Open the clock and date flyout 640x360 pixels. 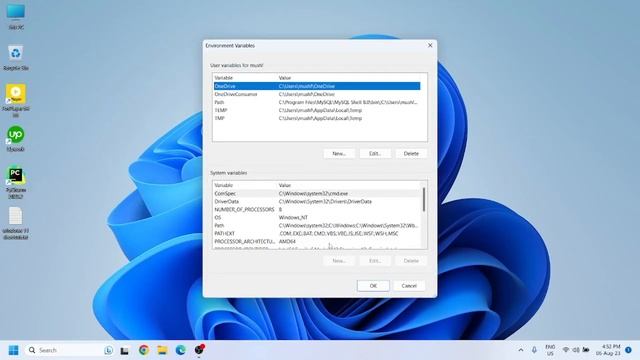pyautogui.click(x=608, y=350)
